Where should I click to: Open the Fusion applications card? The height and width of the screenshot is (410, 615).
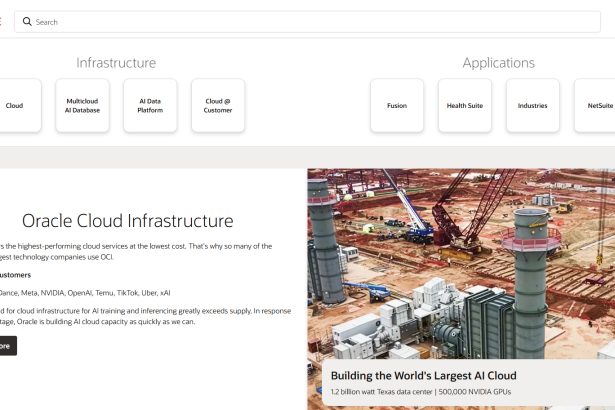pos(397,105)
